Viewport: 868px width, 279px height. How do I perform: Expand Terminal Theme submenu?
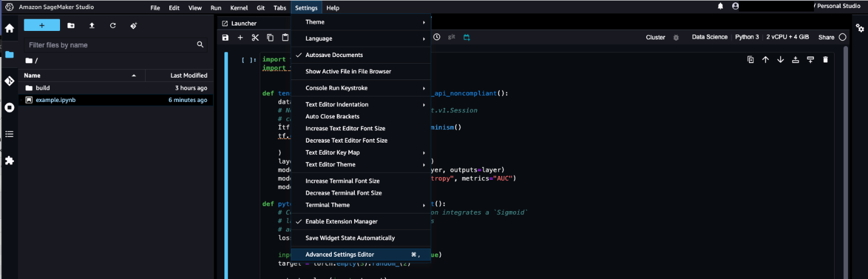point(361,205)
